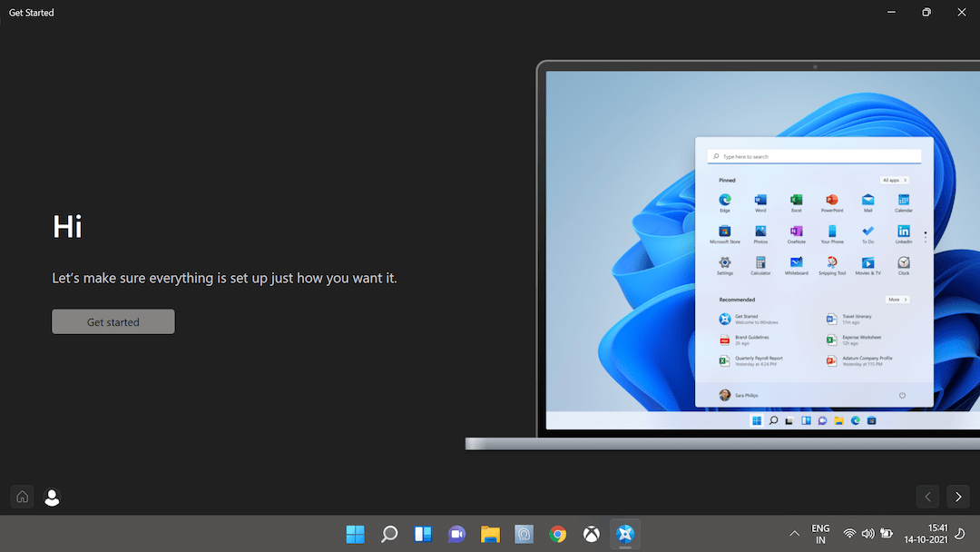This screenshot has width=980, height=552.
Task: Open taskbar Search
Action: tap(388, 534)
